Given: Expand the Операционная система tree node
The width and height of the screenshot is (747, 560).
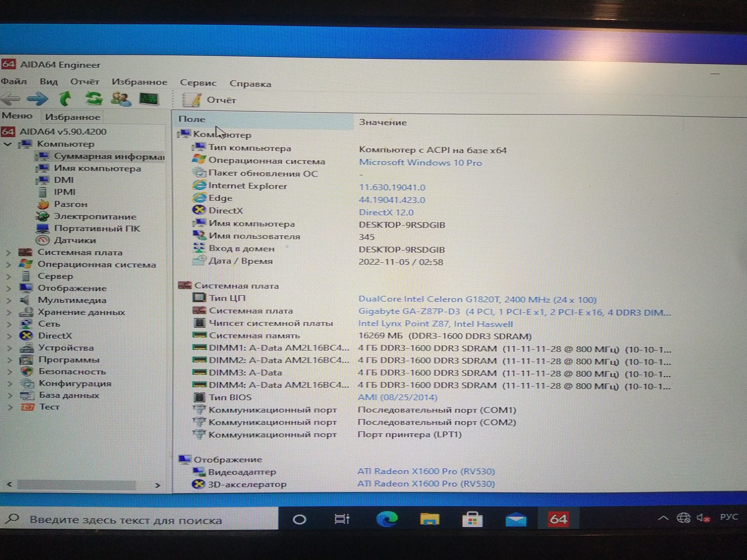Looking at the screenshot, I should coord(8,265).
